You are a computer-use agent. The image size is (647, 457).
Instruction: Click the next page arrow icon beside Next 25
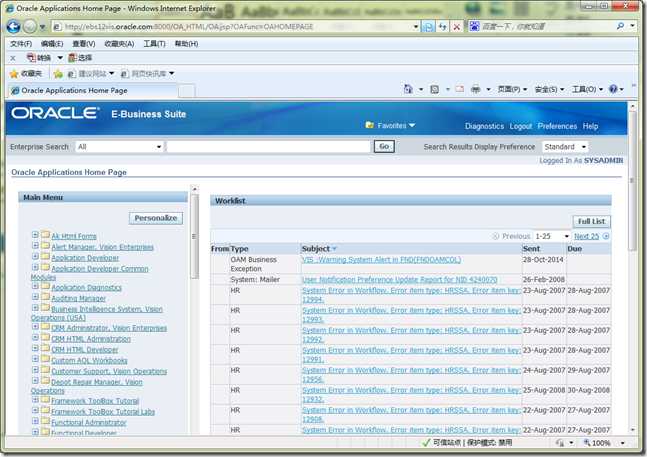[606, 236]
